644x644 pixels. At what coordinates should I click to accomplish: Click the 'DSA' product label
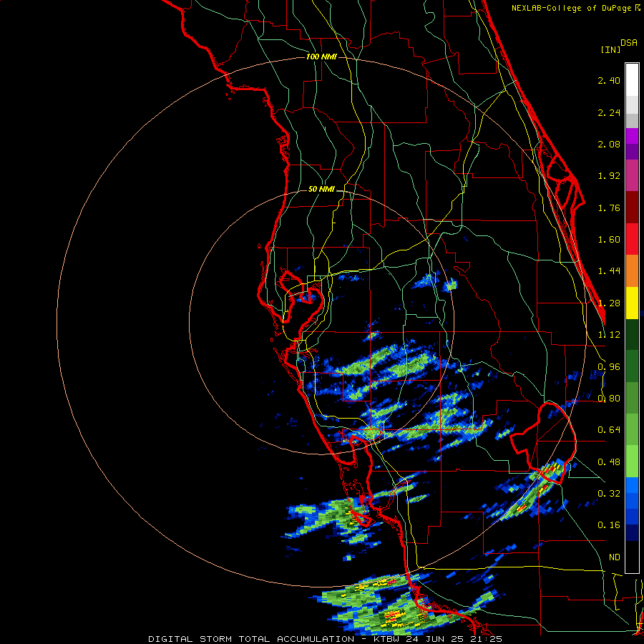tap(629, 43)
